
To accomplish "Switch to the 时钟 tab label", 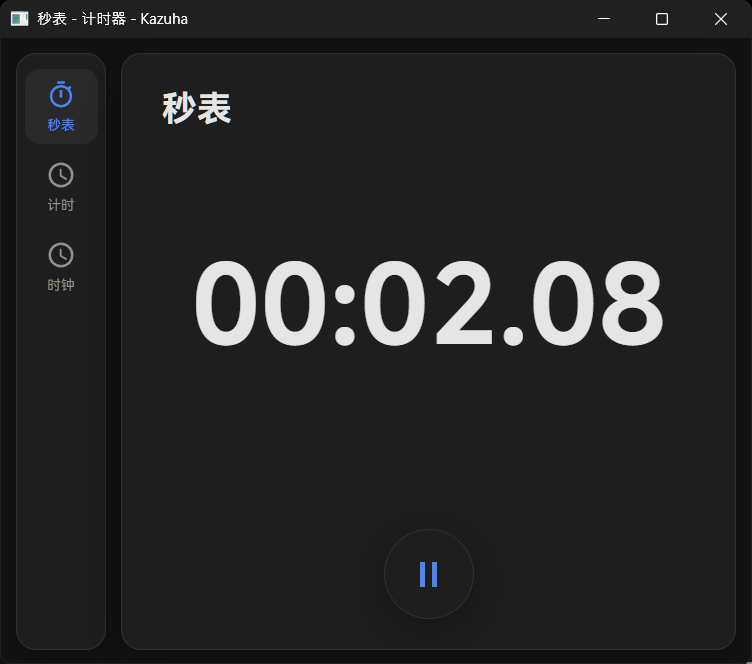I will (x=61, y=285).
